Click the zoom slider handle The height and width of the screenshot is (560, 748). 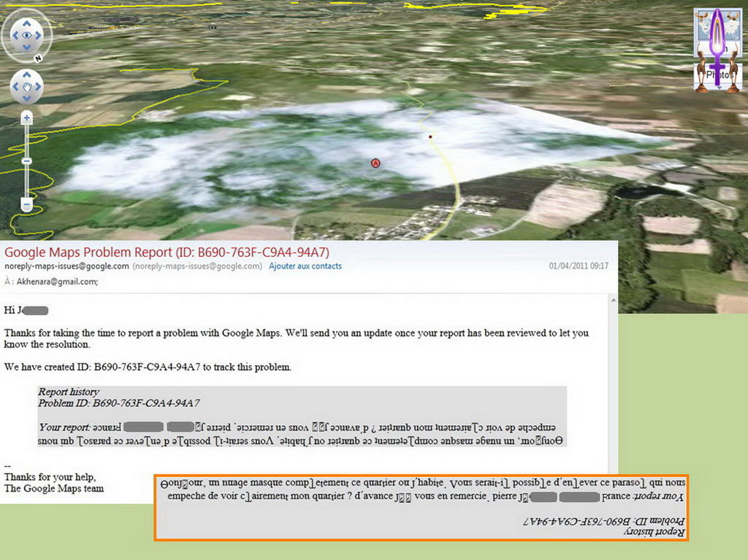(x=27, y=161)
